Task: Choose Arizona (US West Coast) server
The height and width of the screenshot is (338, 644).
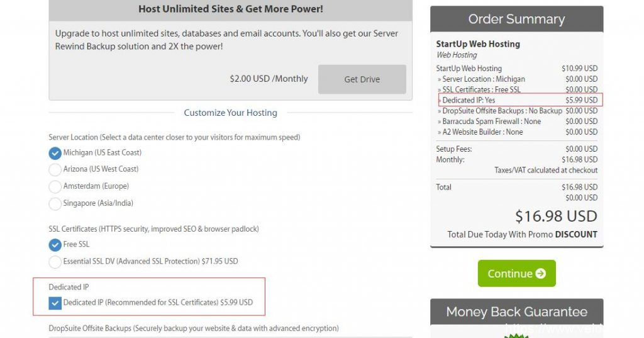Action: click(x=55, y=169)
